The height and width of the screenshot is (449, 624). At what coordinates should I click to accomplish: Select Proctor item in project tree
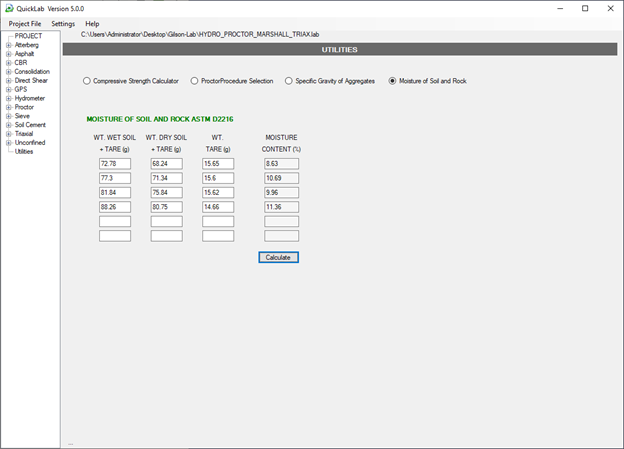[24, 107]
